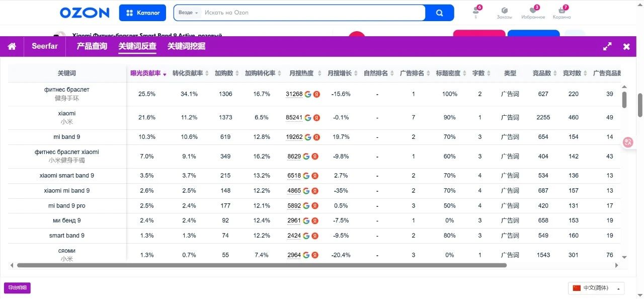This screenshot has width=644, height=299.
Task: Click Yandex icon in the 85241 row
Action: point(316,118)
